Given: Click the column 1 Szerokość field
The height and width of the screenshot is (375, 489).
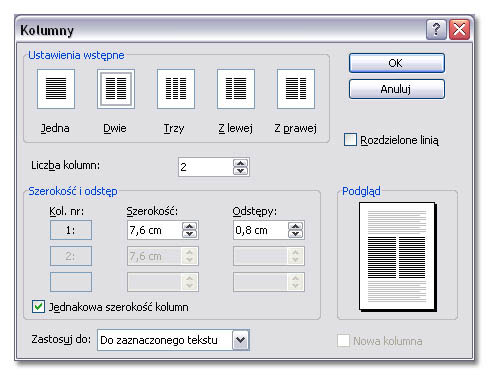Looking at the screenshot, I should click(155, 230).
